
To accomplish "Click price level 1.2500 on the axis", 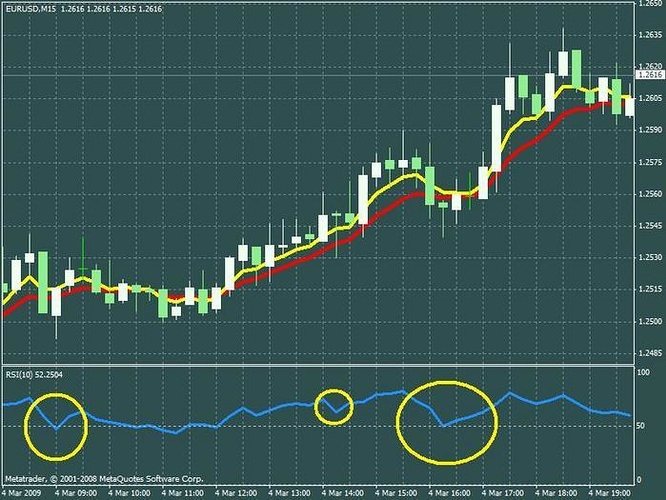I will point(650,322).
